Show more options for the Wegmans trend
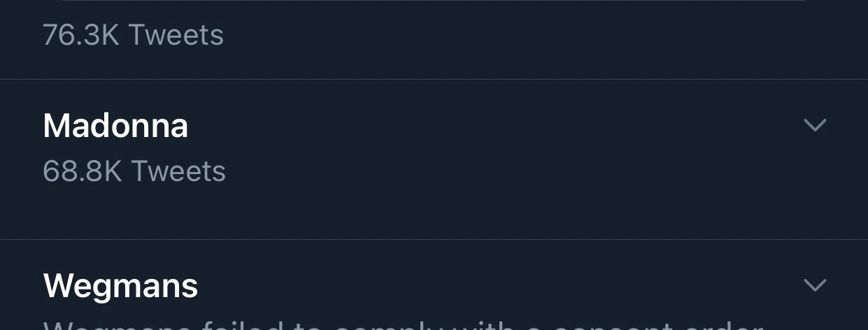Image resolution: width=868 pixels, height=330 pixels. tap(815, 285)
